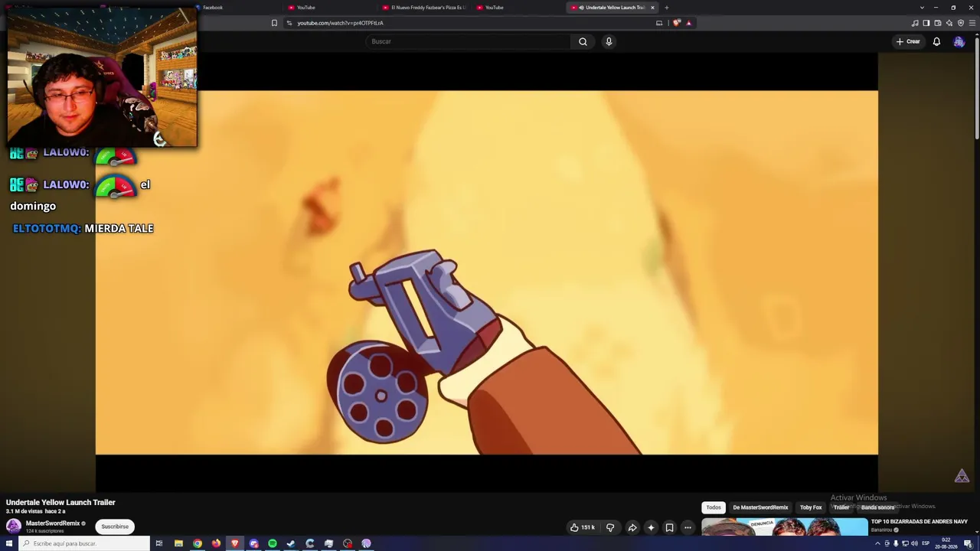
Task: Open the YouTube account avatar menu
Action: coord(959,41)
